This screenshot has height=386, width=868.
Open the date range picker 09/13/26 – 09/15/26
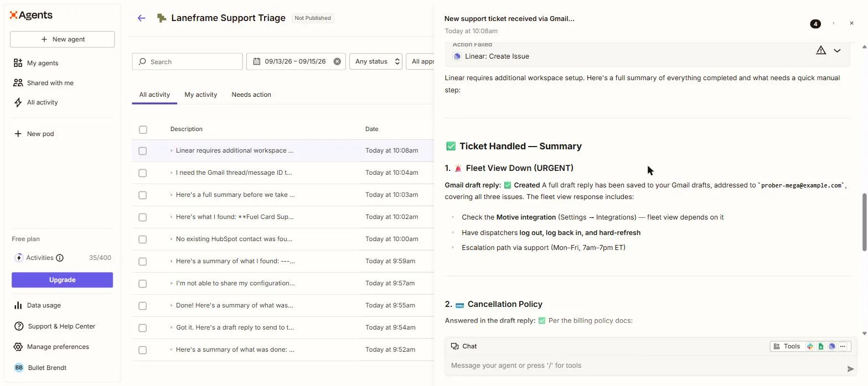[x=296, y=61]
